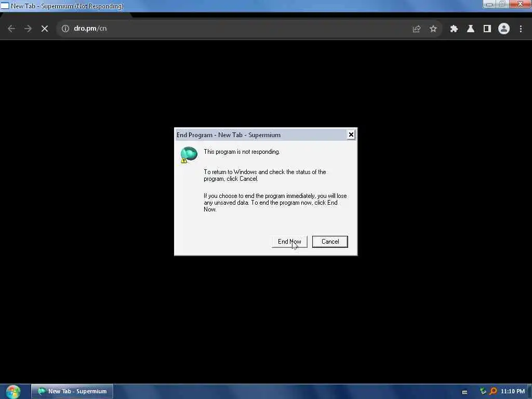Select New Tab - Supermium taskbar button

pos(72,391)
